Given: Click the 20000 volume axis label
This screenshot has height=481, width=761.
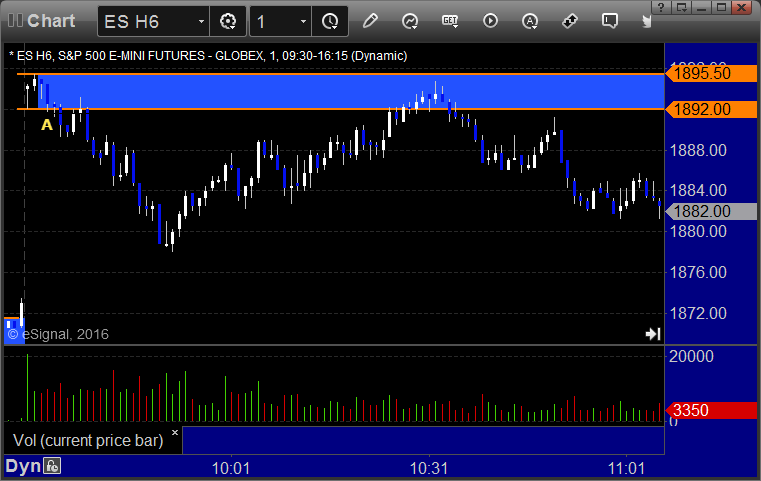Looking at the screenshot, I should 691,357.
